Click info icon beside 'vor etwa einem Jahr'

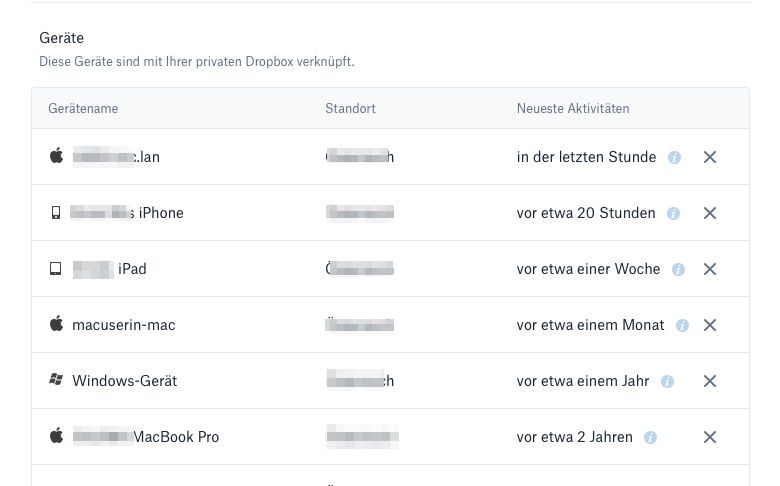coord(667,381)
